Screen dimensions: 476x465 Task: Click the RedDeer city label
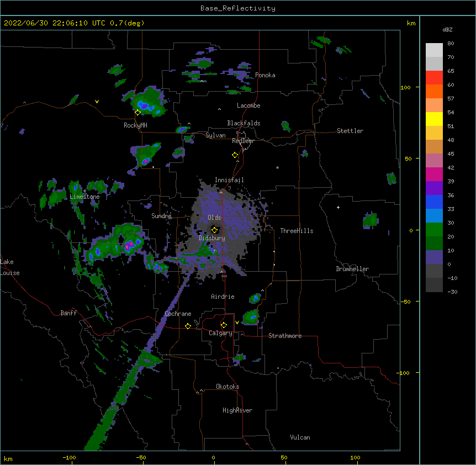(243, 141)
